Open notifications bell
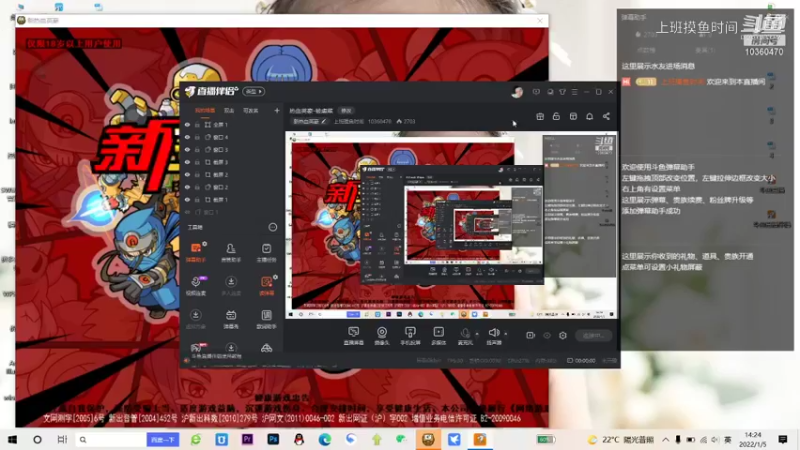 coord(589,116)
